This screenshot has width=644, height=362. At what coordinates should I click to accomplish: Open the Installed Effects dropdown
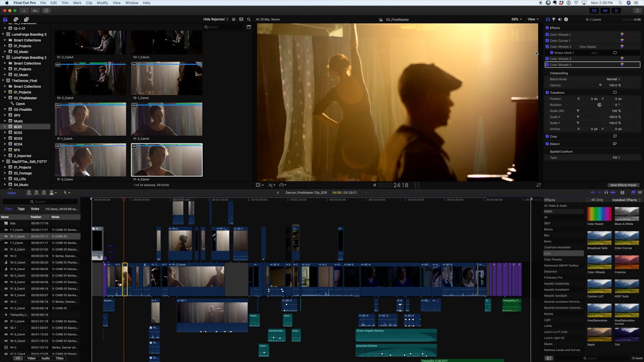626,200
